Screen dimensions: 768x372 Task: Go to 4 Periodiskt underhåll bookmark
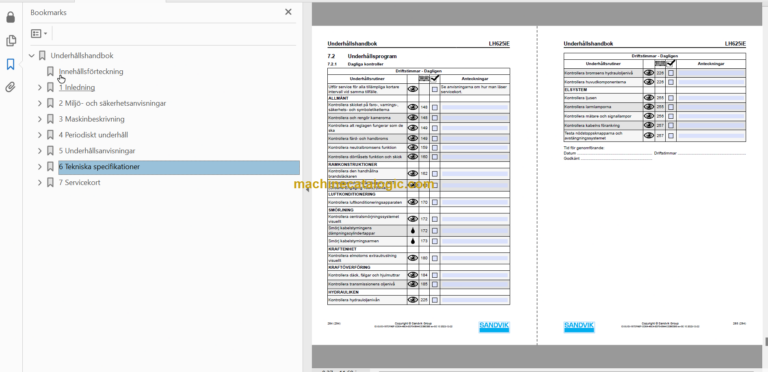tap(94, 135)
